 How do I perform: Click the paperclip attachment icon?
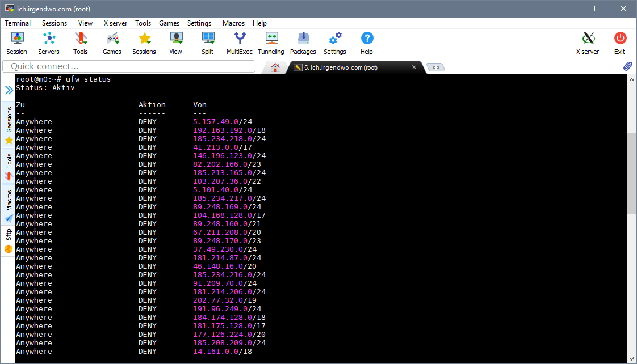(627, 67)
